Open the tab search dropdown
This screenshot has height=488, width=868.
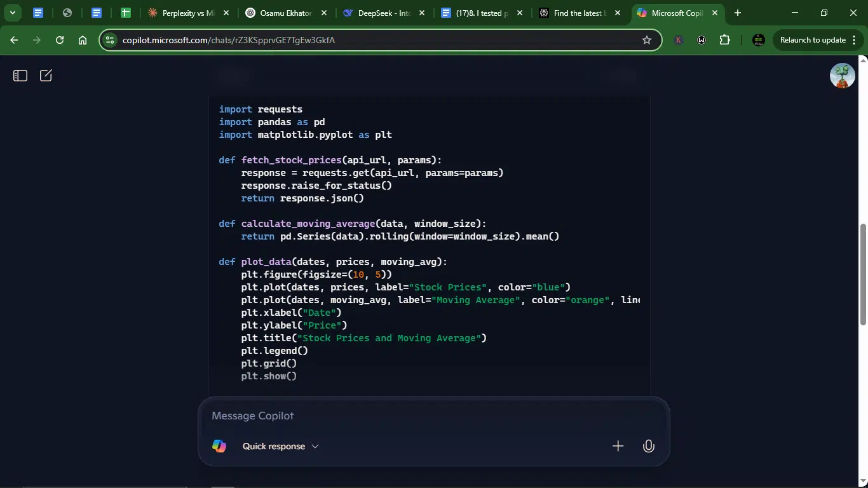12,13
